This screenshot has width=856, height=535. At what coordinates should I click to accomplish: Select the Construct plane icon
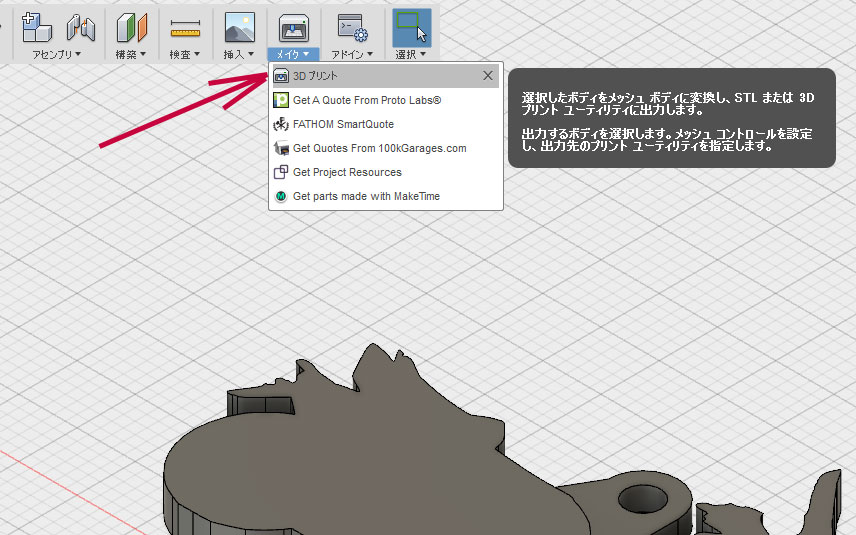(131, 27)
